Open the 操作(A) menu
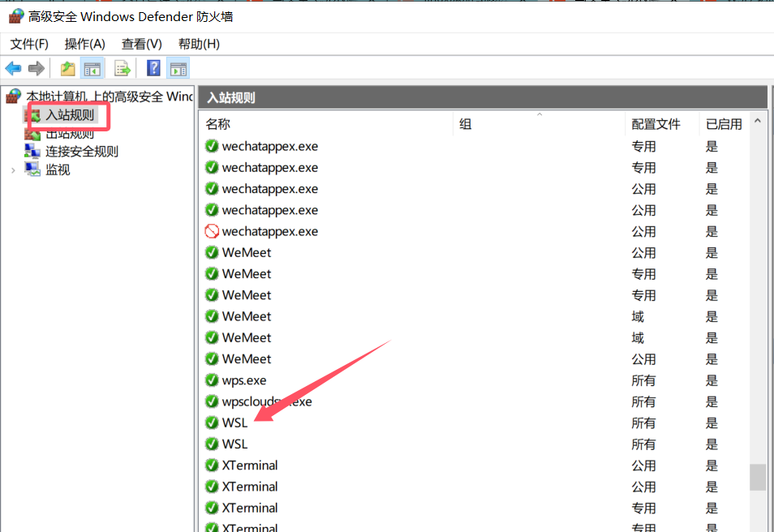This screenshot has width=774, height=532. (x=85, y=44)
